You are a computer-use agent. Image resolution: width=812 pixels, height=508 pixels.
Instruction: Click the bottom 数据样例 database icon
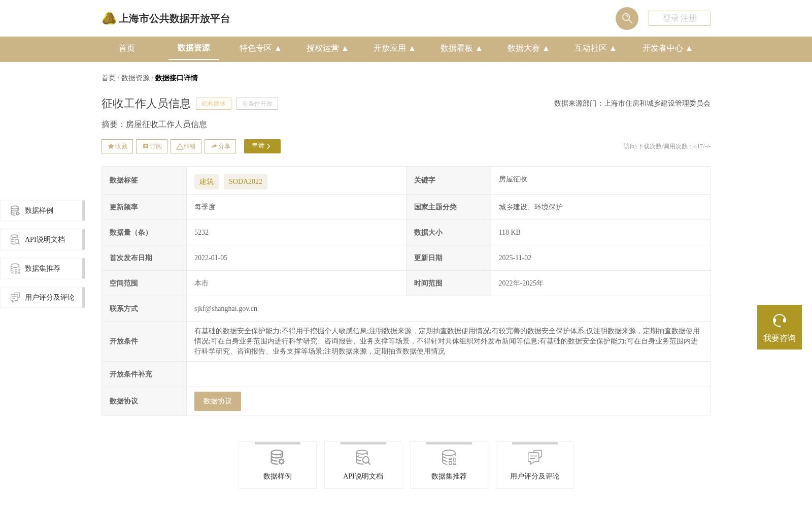point(278,457)
